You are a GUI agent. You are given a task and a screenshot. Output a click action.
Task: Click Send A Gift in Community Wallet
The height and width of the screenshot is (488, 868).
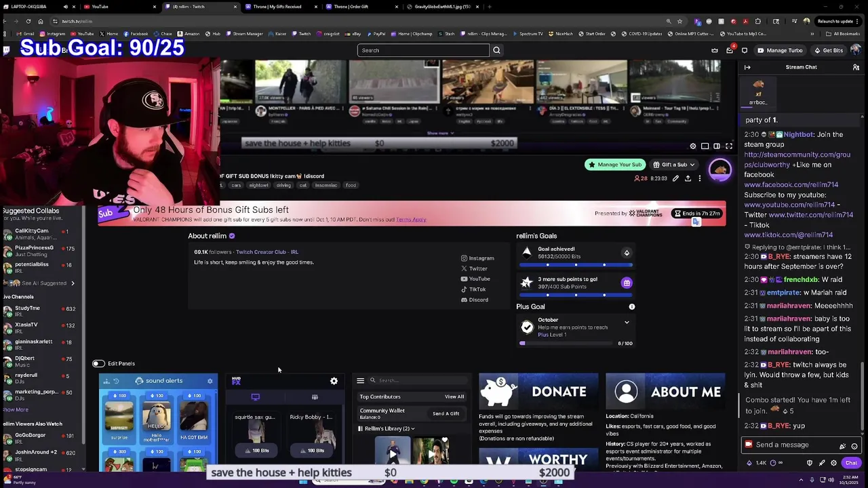(x=446, y=414)
